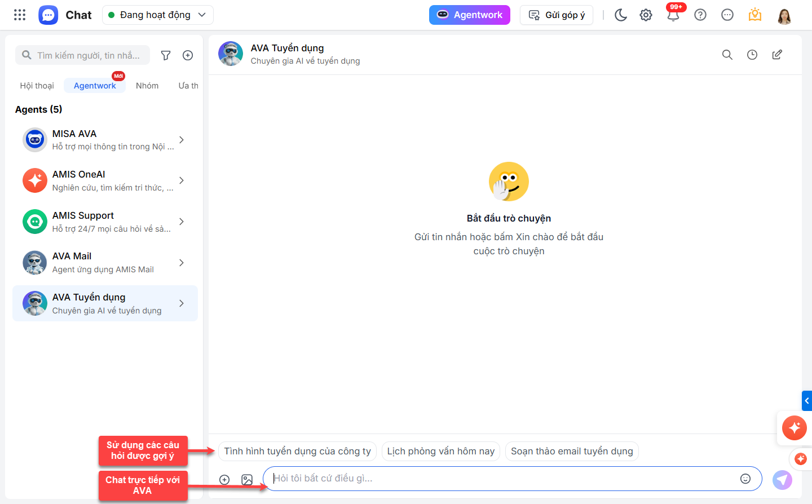
Task: Switch to dark mode moon icon
Action: (x=621, y=15)
